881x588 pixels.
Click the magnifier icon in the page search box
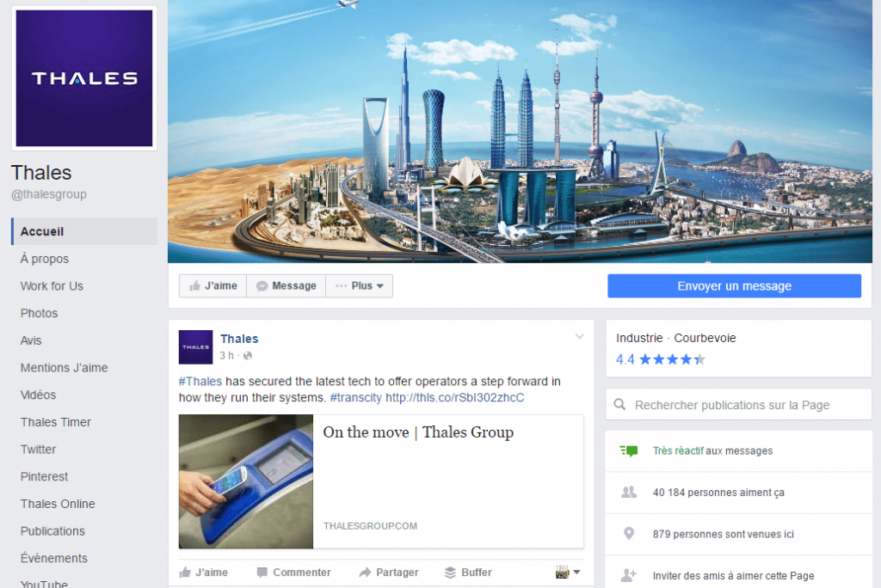coord(619,404)
